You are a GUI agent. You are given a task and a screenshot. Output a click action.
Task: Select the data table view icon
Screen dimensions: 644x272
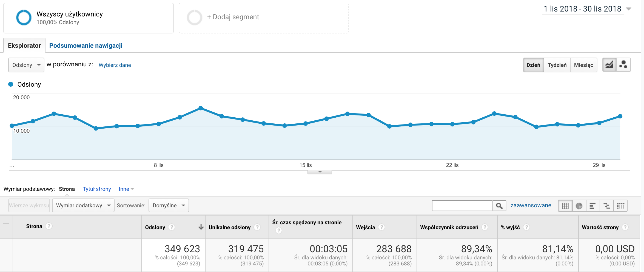tap(565, 206)
